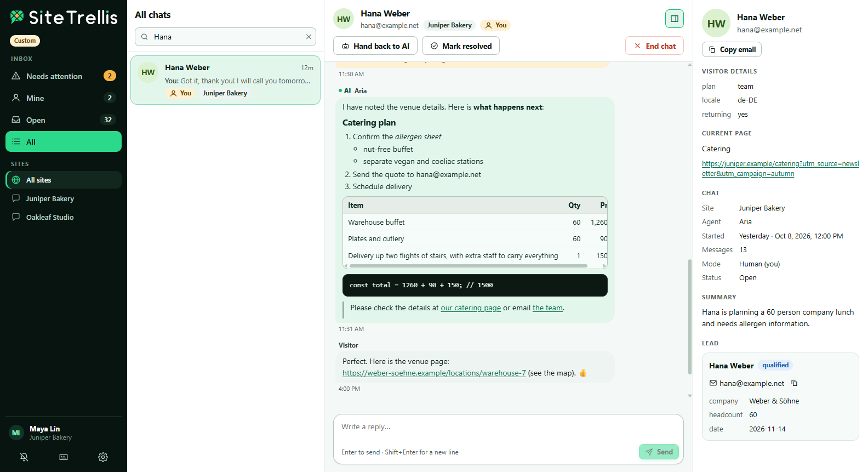Click the You assignee tag in header

pos(495,25)
